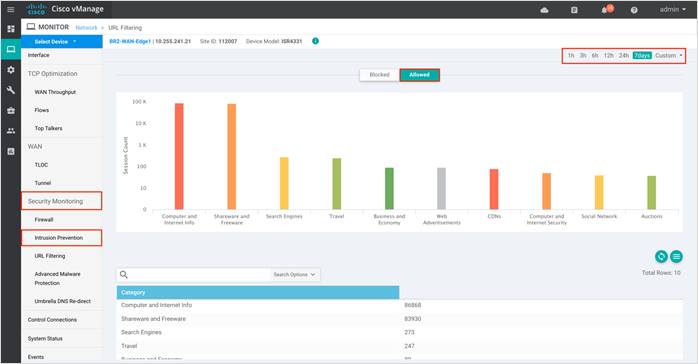The height and width of the screenshot is (364, 698).
Task: Click the device info icon near ISR4331
Action: pyautogui.click(x=315, y=41)
